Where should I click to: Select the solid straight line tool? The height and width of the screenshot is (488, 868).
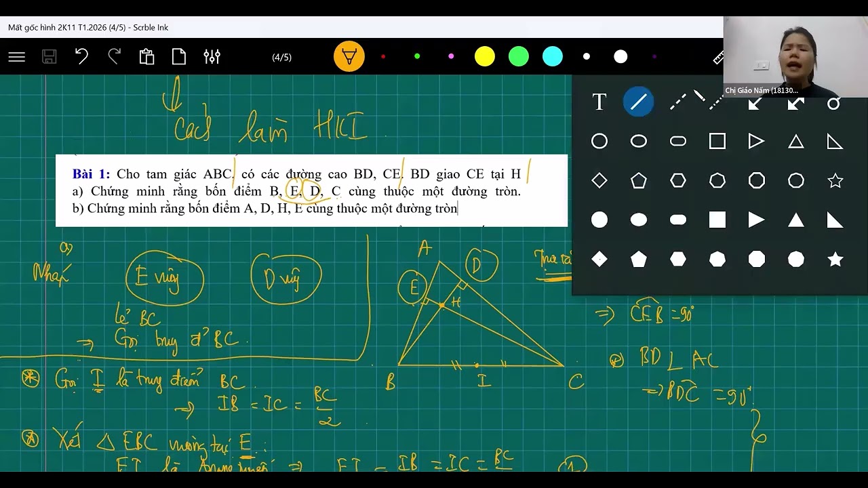(639, 102)
